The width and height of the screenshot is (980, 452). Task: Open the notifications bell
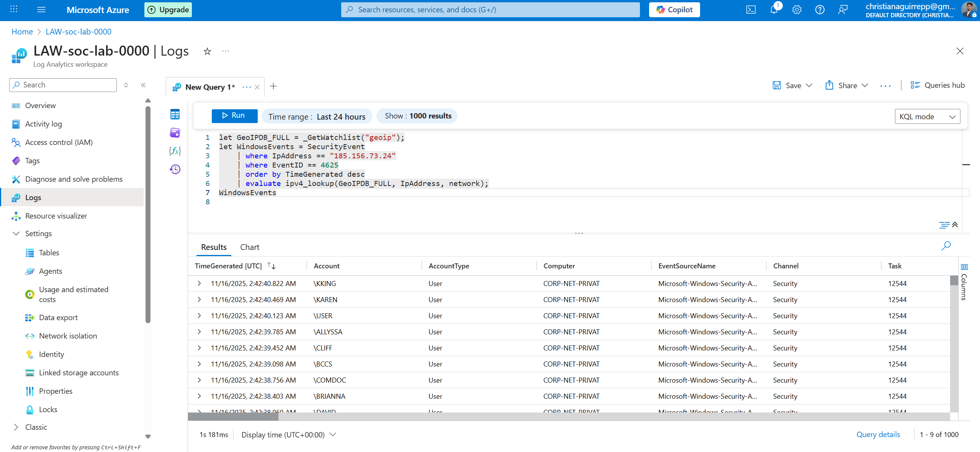coord(774,10)
